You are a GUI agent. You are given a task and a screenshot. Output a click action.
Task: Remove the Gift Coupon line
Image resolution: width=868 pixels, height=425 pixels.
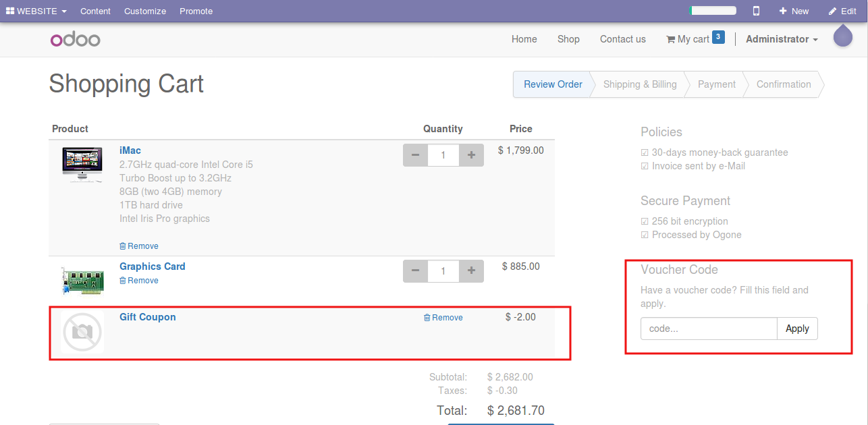[443, 318]
